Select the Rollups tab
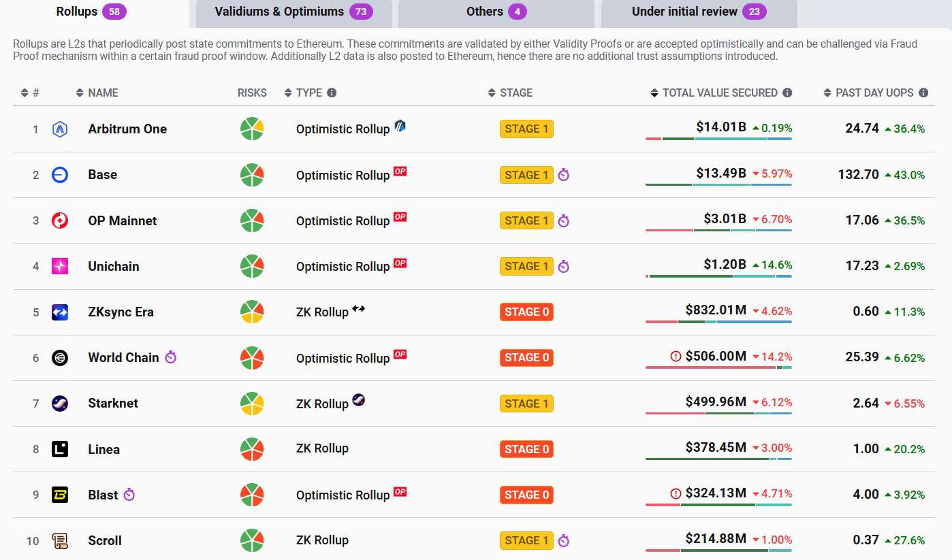Image resolution: width=952 pixels, height=560 pixels. pyautogui.click(x=92, y=12)
